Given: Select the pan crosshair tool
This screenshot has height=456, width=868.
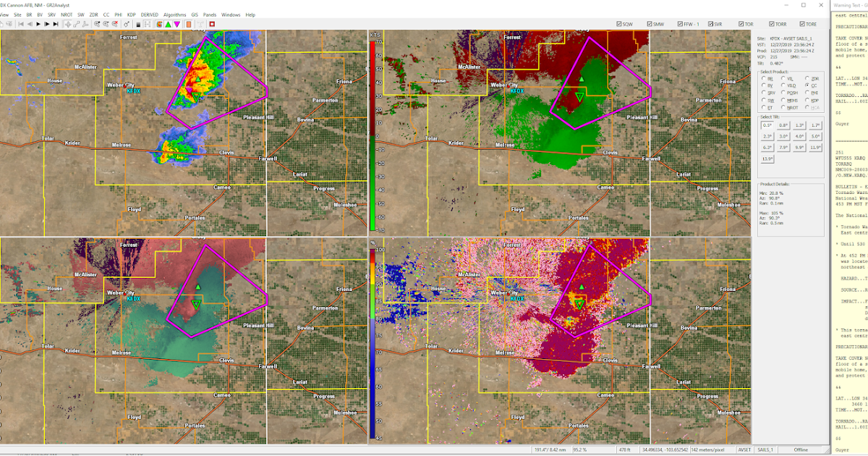Looking at the screenshot, I should coord(68,24).
